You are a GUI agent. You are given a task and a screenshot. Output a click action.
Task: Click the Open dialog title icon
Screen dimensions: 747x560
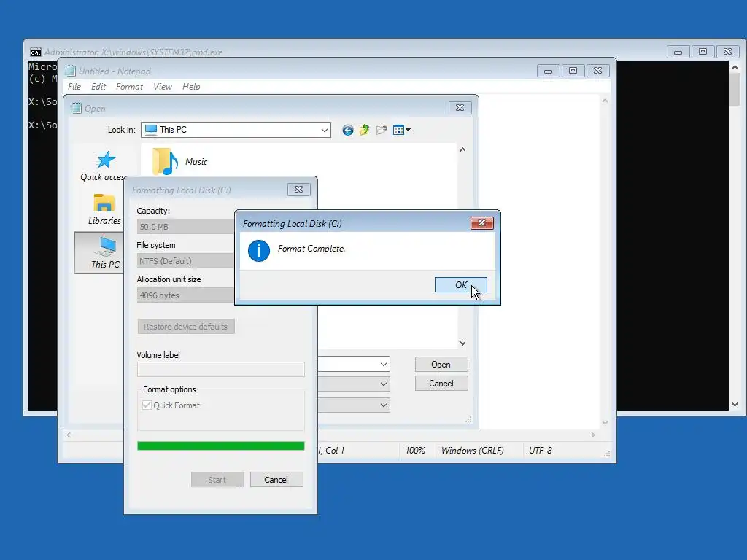pos(76,108)
